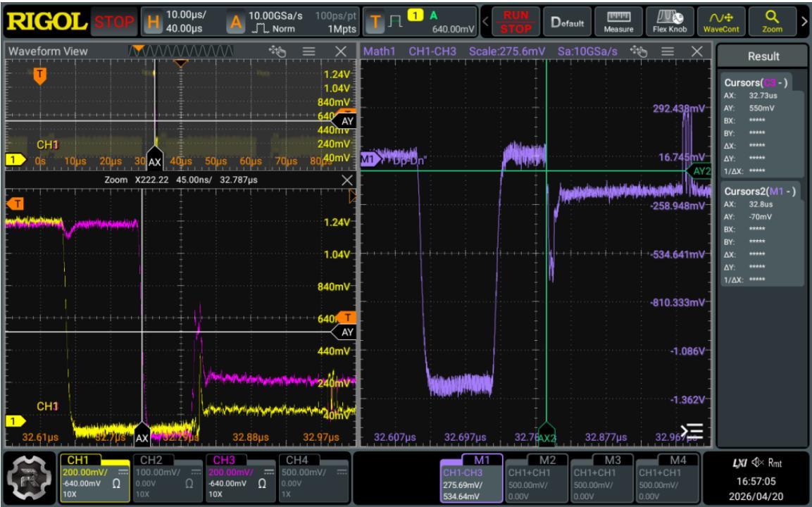Open the Cursors(C3 -) result block header
This screenshot has height=507, width=812.
tap(756, 82)
